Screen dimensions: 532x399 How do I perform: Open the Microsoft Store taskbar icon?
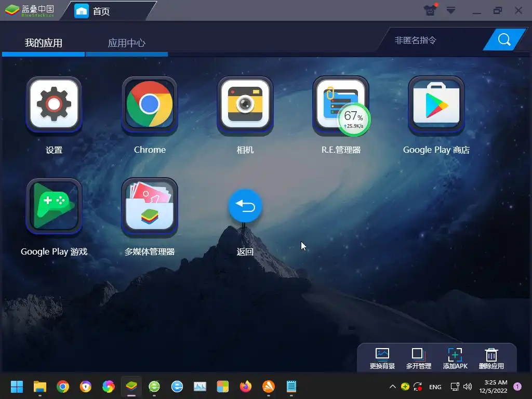pos(222,387)
